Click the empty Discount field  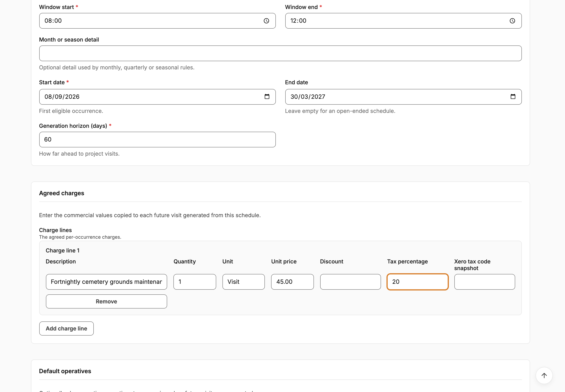350,282
